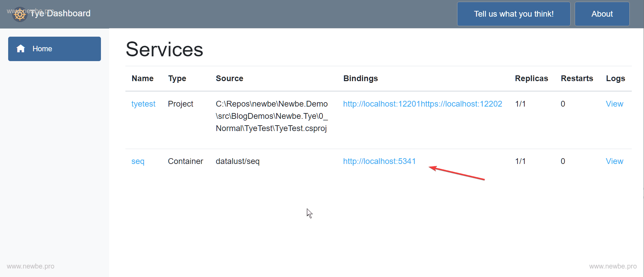Visit the http://localhost:12201 binding
The image size is (644, 277).
pos(382,104)
